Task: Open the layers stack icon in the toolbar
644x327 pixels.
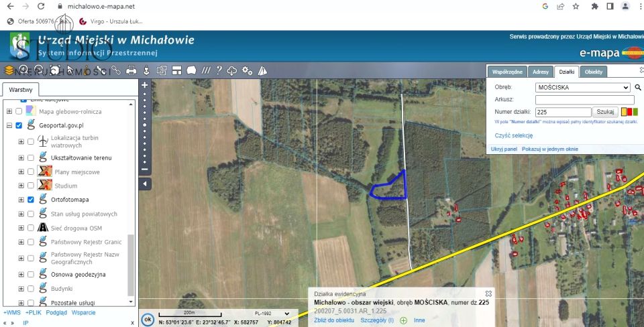Action: (x=9, y=70)
